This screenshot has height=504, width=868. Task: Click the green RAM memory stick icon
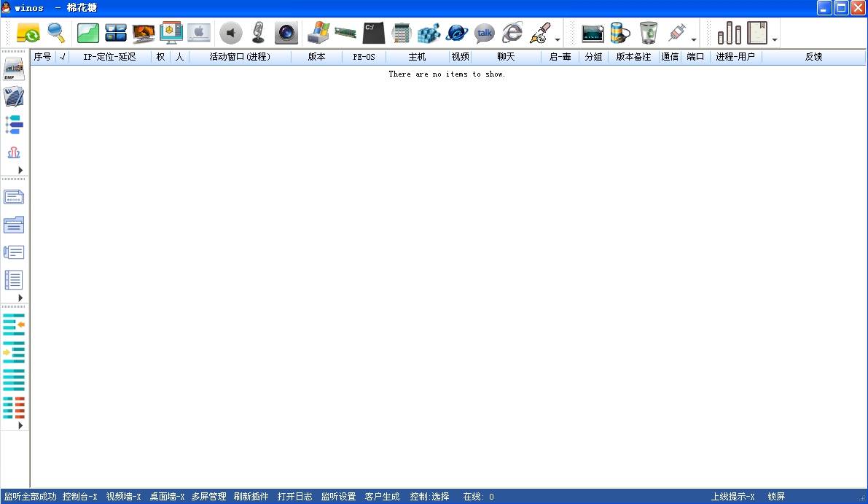[x=345, y=34]
